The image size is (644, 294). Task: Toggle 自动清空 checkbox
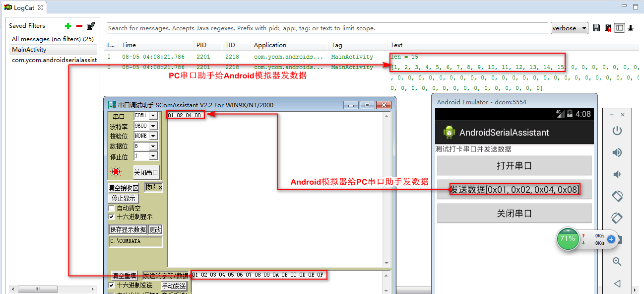pos(112,209)
